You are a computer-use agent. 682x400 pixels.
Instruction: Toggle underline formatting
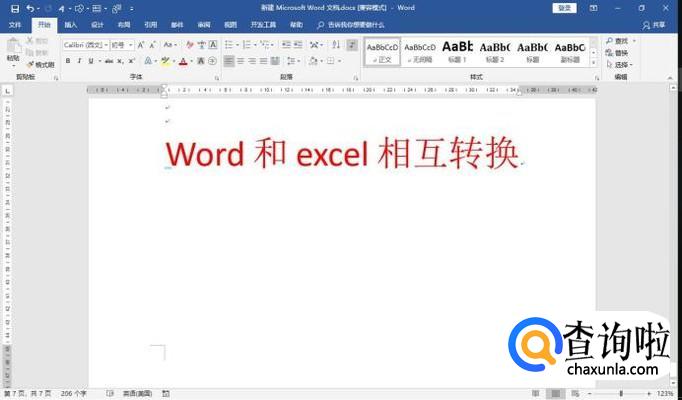point(90,61)
